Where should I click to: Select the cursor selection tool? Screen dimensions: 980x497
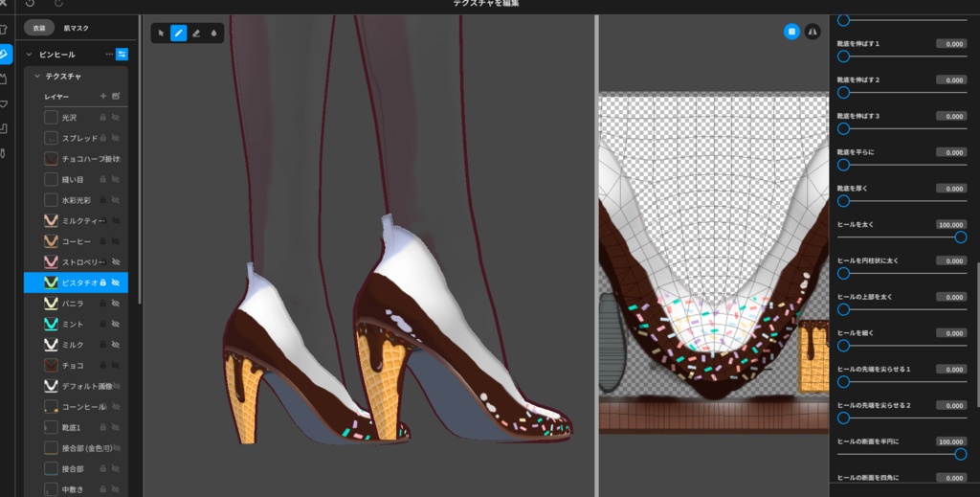click(161, 34)
